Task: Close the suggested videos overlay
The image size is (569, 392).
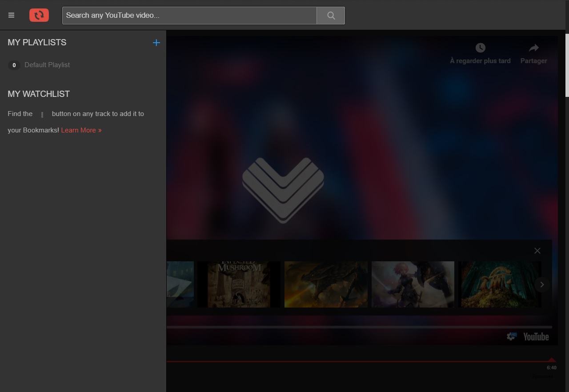Action: [x=537, y=251]
